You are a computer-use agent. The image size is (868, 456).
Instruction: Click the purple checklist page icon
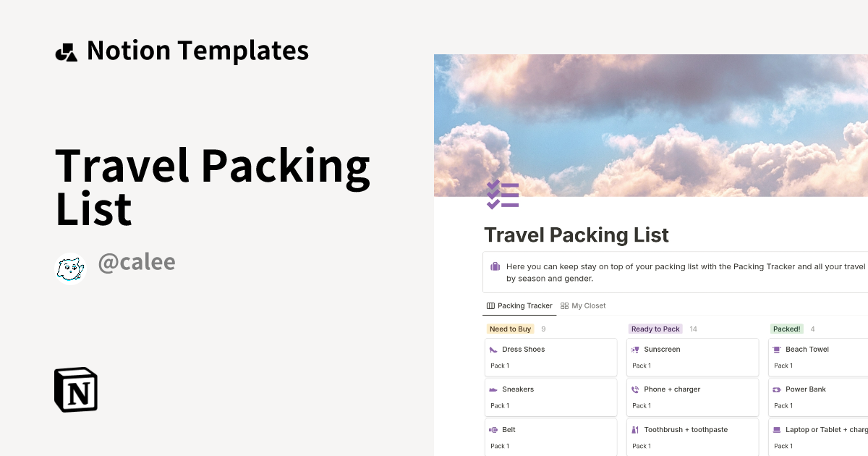(503, 194)
